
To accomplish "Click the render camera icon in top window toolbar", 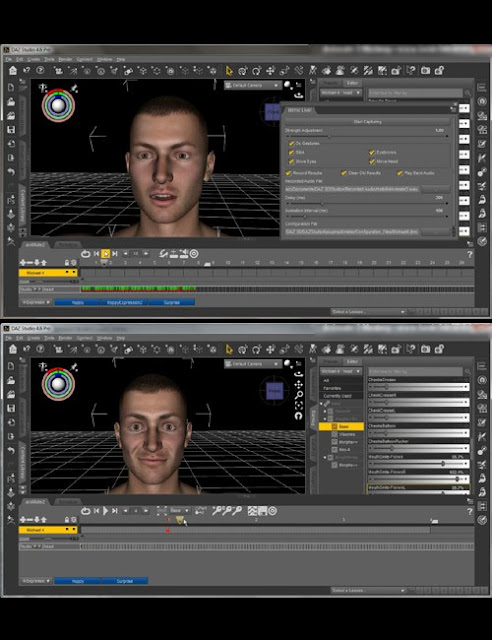I will 425,71.
